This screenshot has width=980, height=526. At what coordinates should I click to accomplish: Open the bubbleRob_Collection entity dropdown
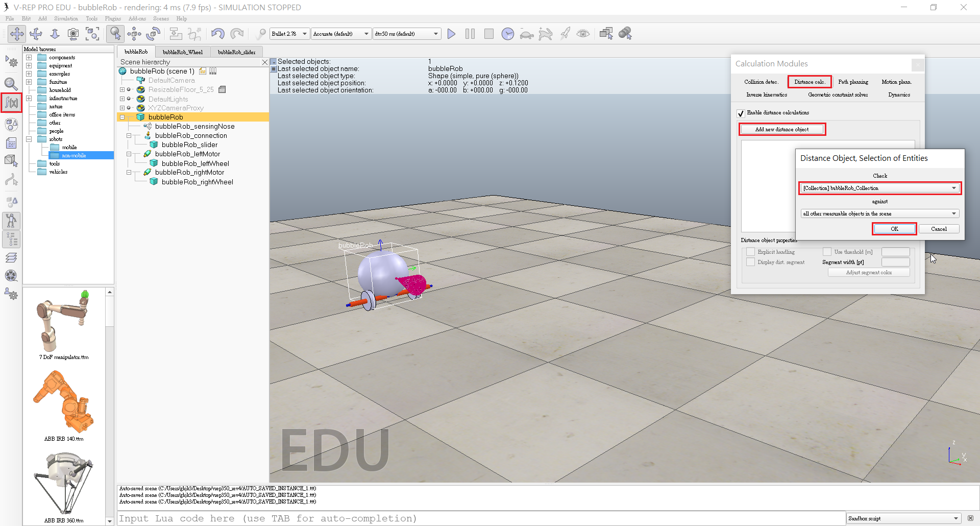880,188
